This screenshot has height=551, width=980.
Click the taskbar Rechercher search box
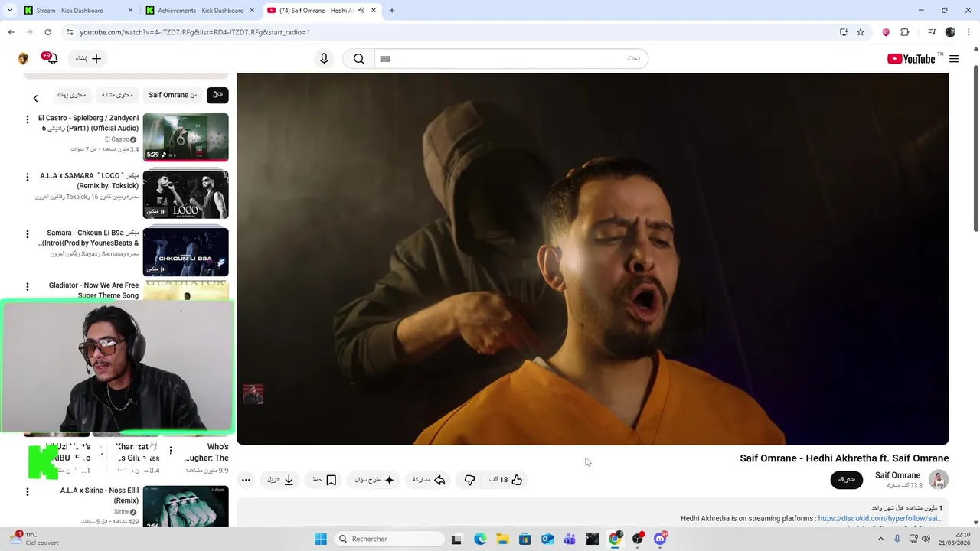click(x=388, y=539)
